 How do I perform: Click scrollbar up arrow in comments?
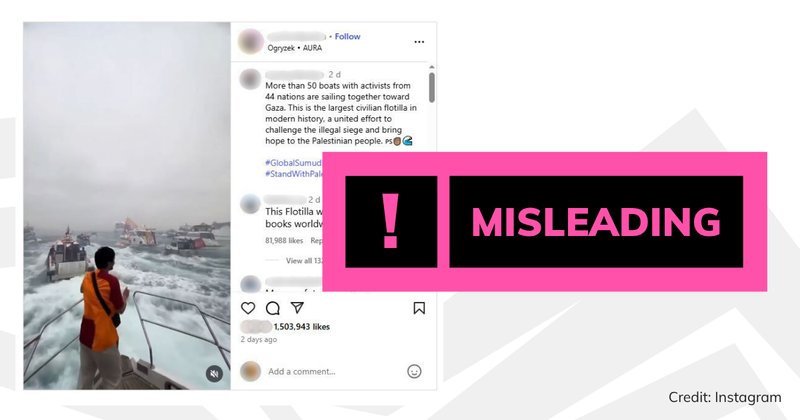(x=432, y=67)
